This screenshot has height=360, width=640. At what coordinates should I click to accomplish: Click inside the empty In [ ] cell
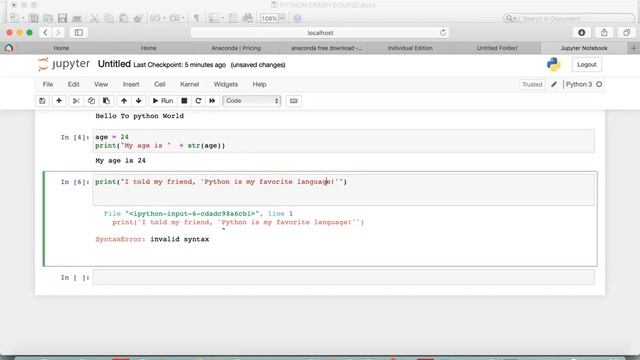click(x=343, y=278)
